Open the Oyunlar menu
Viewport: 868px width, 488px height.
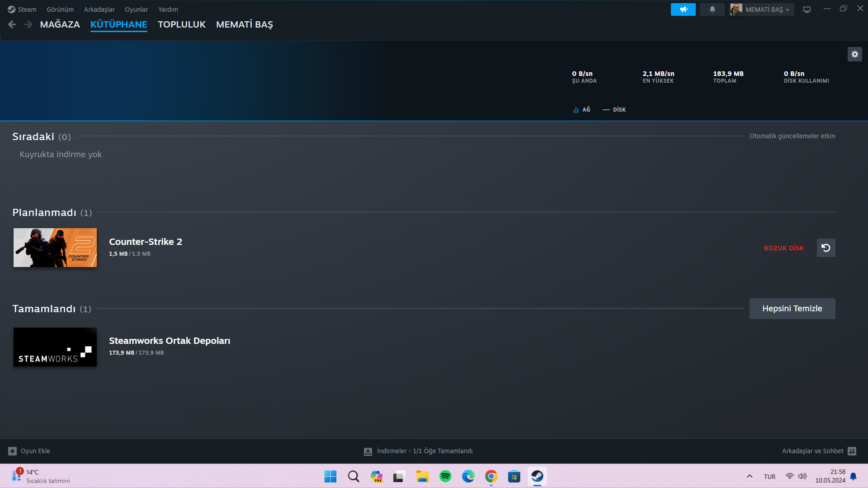tap(136, 9)
